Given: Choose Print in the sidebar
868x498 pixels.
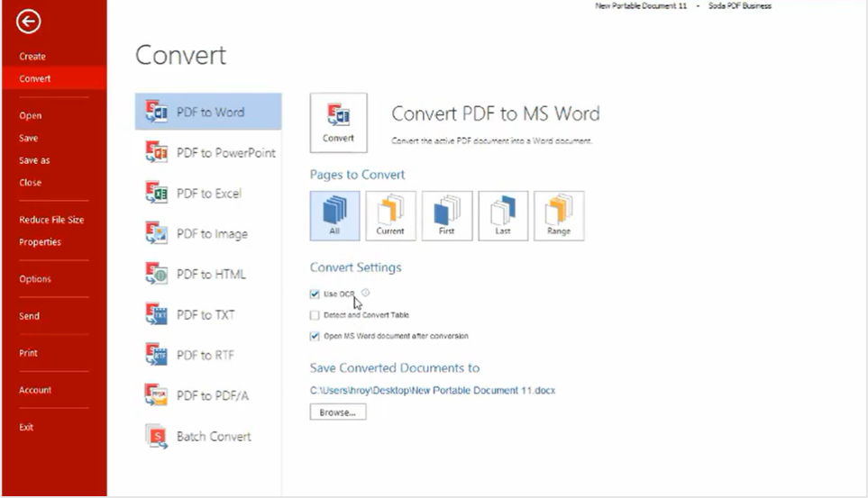Looking at the screenshot, I should [x=28, y=353].
